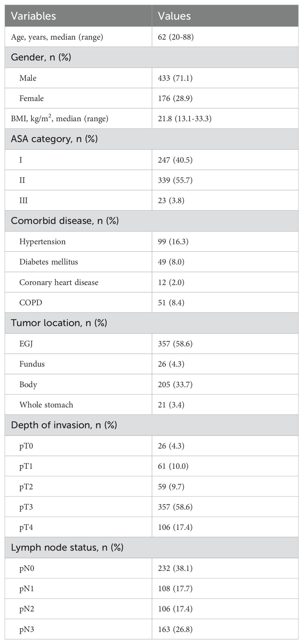Click the Coronary heart disease label
This screenshot has width=303, height=644.
[x=59, y=282]
